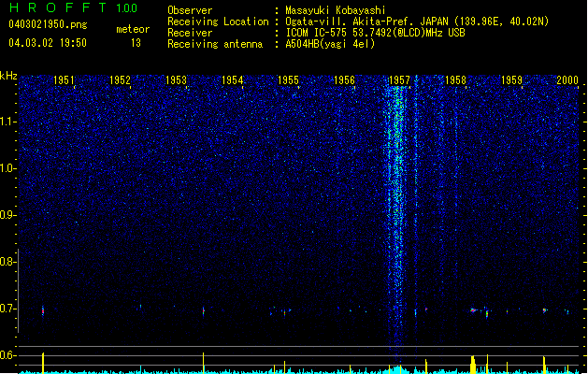Click the 1.1 frequency axis label
This screenshot has height=374, width=588.
click(7, 122)
